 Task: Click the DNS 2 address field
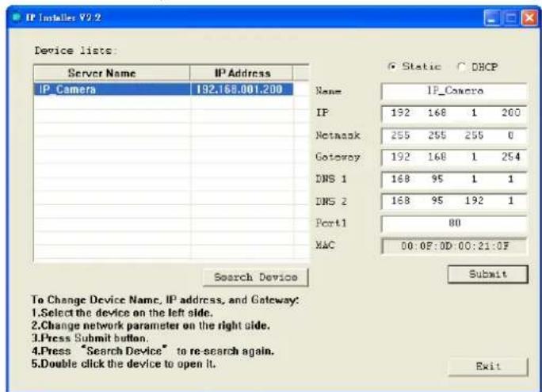tap(454, 201)
